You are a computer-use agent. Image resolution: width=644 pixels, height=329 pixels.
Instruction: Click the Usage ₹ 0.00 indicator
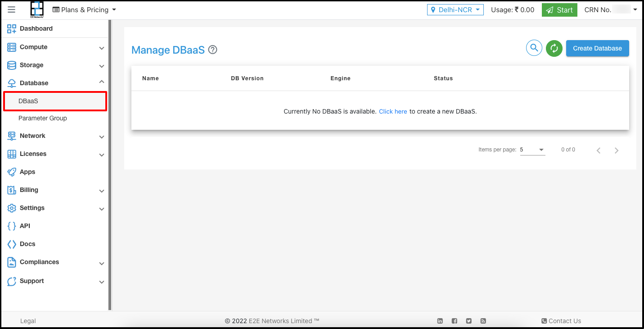tap(513, 9)
